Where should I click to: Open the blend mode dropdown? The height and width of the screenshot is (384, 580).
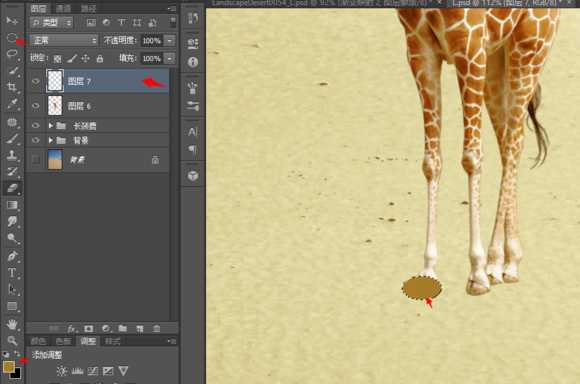(x=64, y=40)
